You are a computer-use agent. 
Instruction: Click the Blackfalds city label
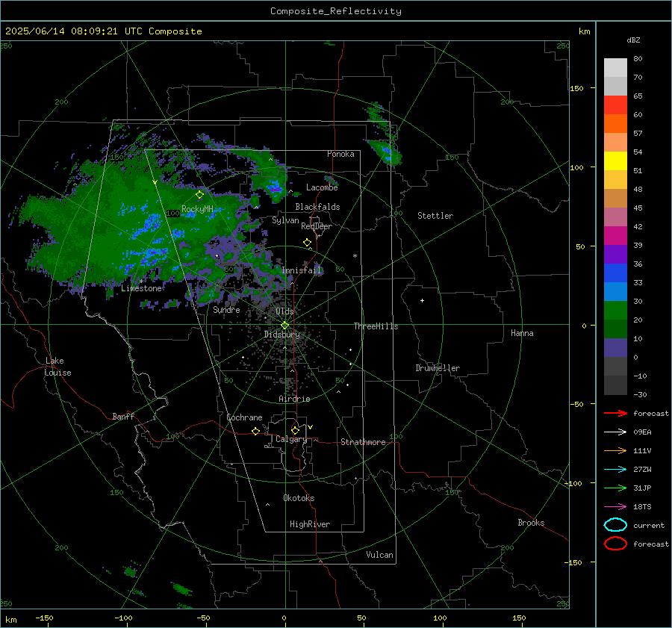coord(317,207)
